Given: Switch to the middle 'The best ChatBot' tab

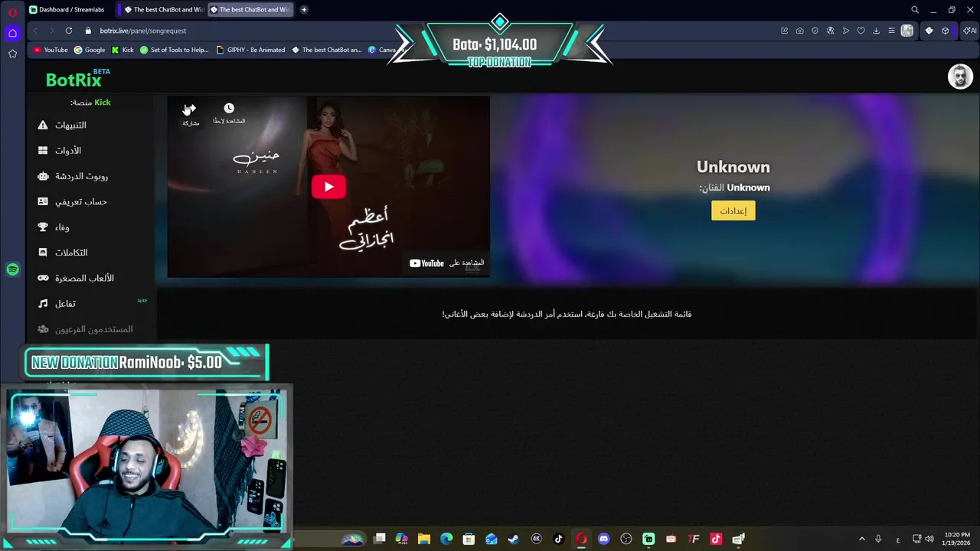Looking at the screenshot, I should coord(162,10).
